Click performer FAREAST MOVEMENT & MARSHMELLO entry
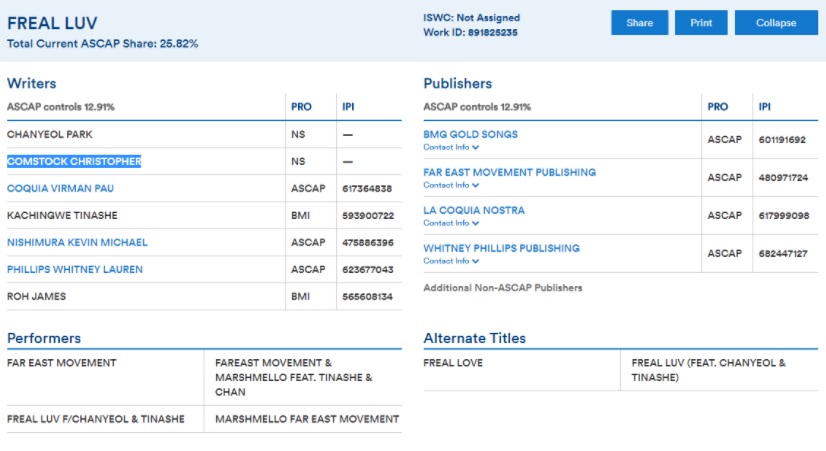Image resolution: width=826 pixels, height=451 pixels. click(293, 377)
